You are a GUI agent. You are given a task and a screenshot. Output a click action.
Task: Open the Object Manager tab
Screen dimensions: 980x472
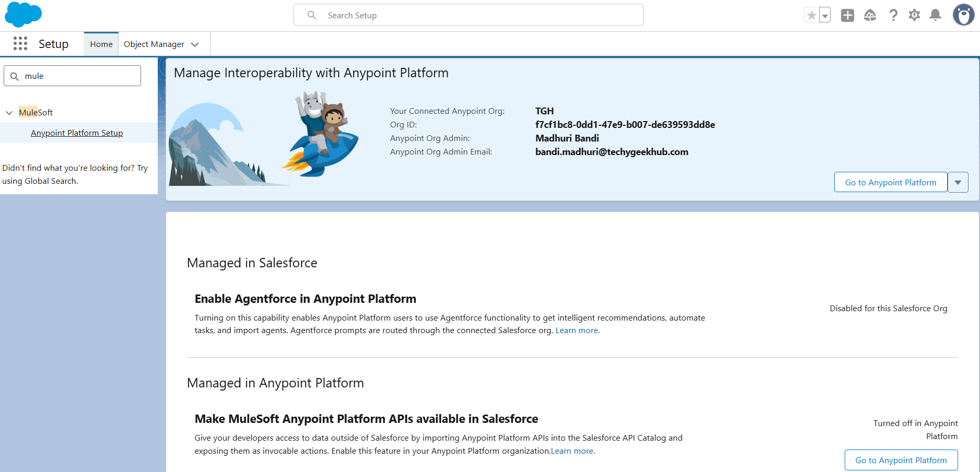coord(154,44)
